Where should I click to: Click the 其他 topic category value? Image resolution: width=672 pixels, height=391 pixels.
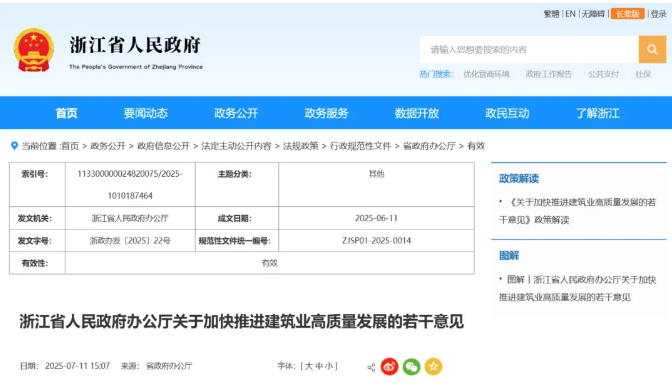[376, 174]
